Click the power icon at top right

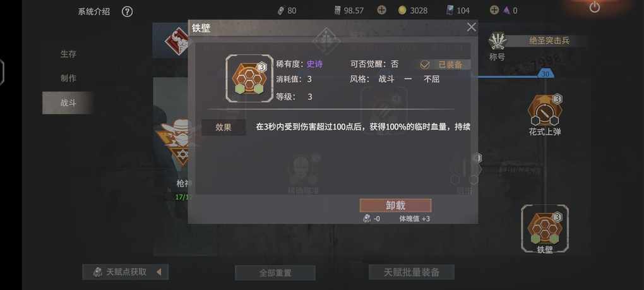[x=594, y=7]
